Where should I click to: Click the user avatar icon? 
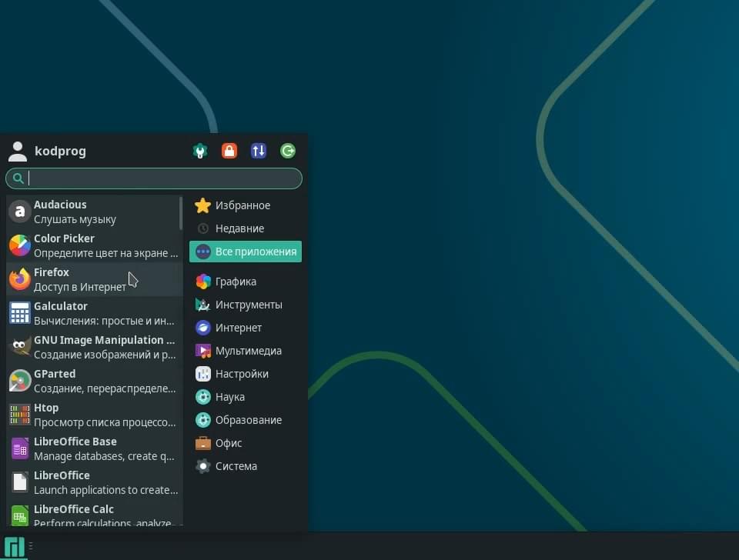point(18,152)
